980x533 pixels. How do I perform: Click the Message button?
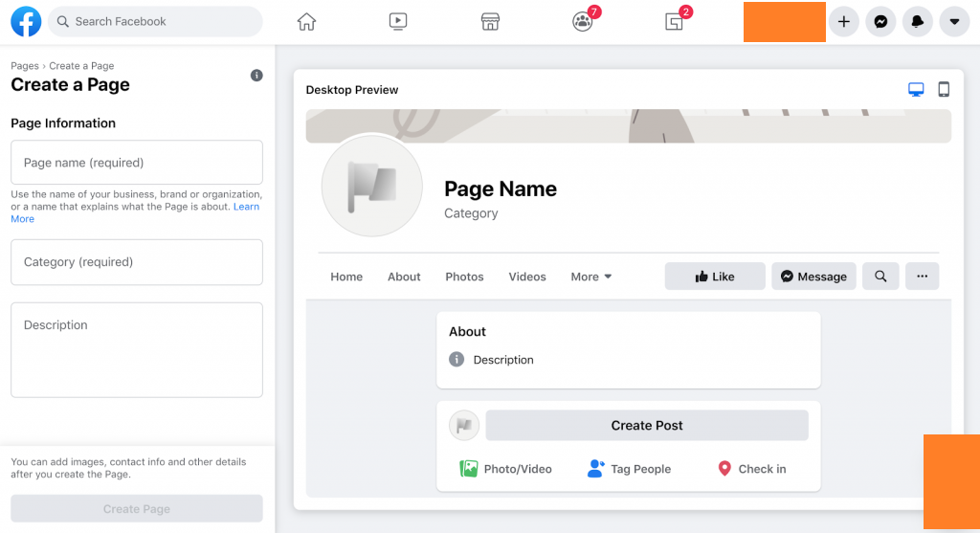click(813, 277)
